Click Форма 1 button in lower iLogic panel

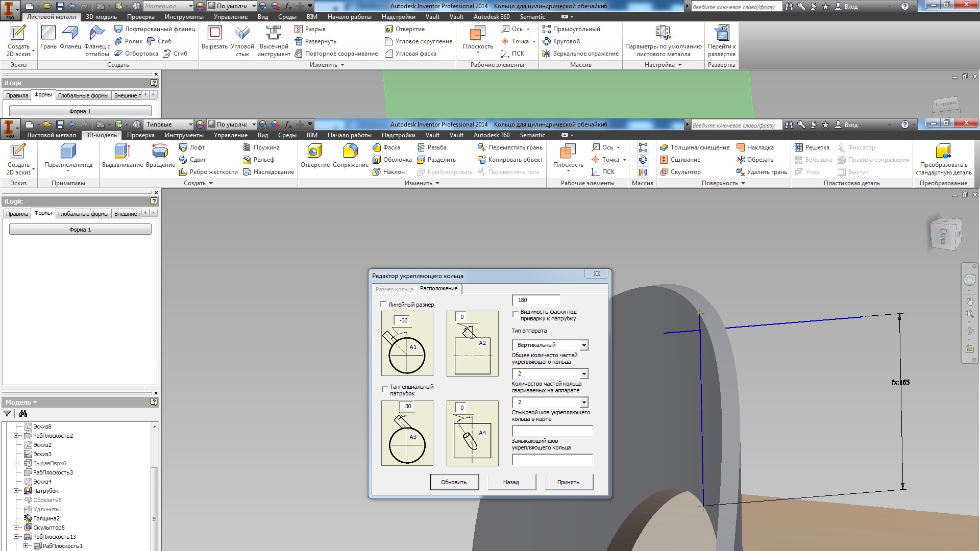[80, 230]
